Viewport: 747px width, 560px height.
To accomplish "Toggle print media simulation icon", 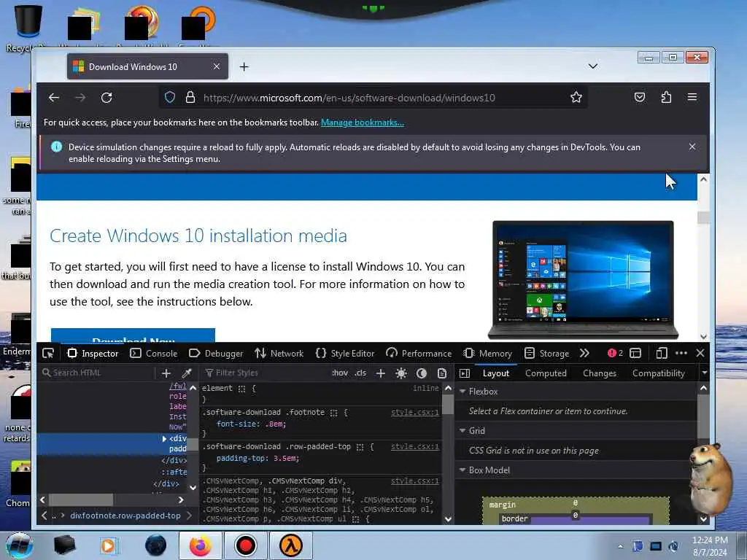I will pyautogui.click(x=442, y=373).
